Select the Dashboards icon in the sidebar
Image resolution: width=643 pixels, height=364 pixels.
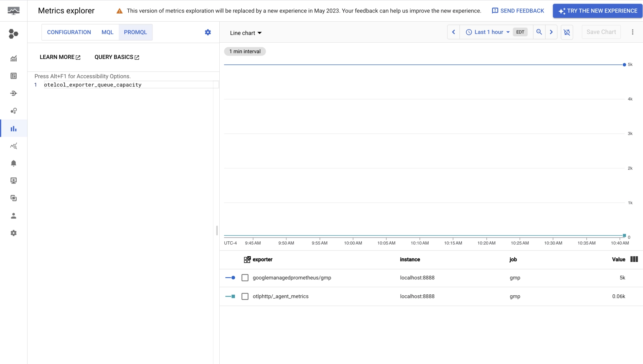click(14, 76)
